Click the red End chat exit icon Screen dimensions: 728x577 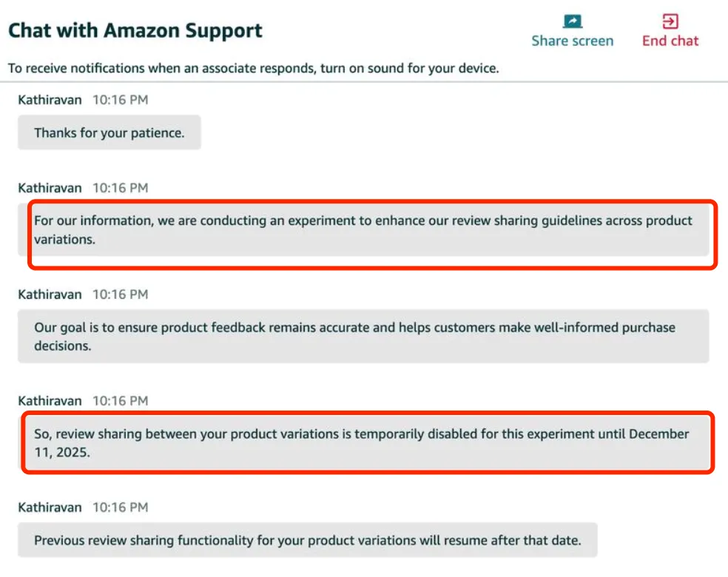coord(670,21)
